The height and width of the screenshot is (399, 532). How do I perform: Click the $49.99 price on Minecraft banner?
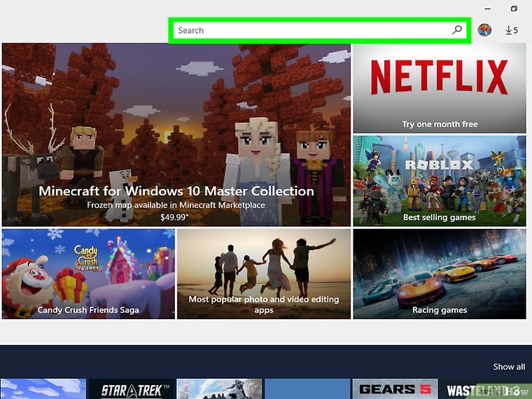point(176,217)
